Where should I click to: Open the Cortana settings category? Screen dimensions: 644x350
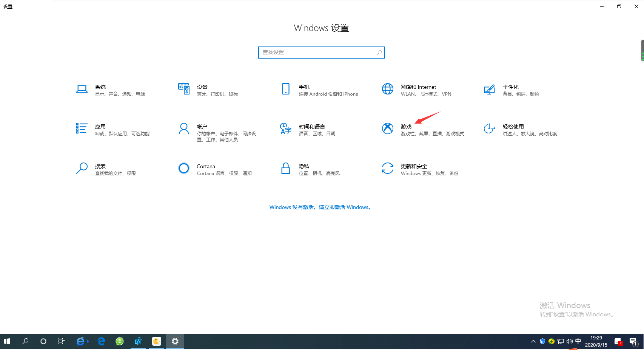tap(215, 169)
